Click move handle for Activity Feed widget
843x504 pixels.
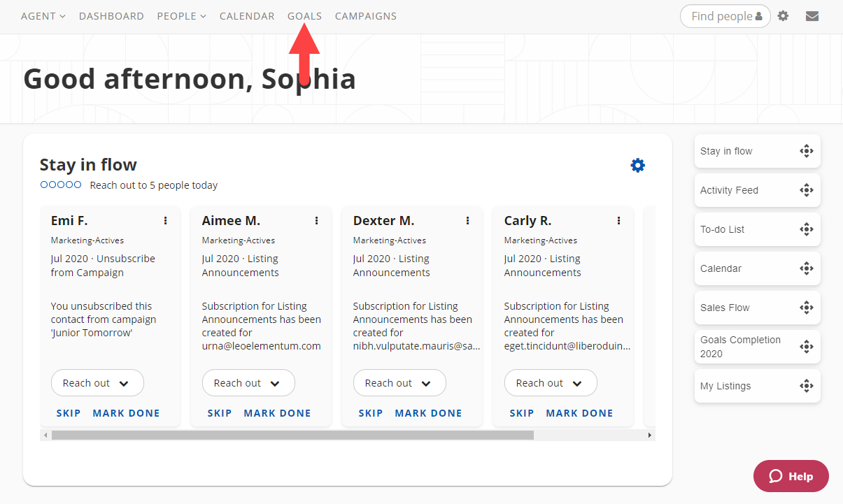click(806, 190)
